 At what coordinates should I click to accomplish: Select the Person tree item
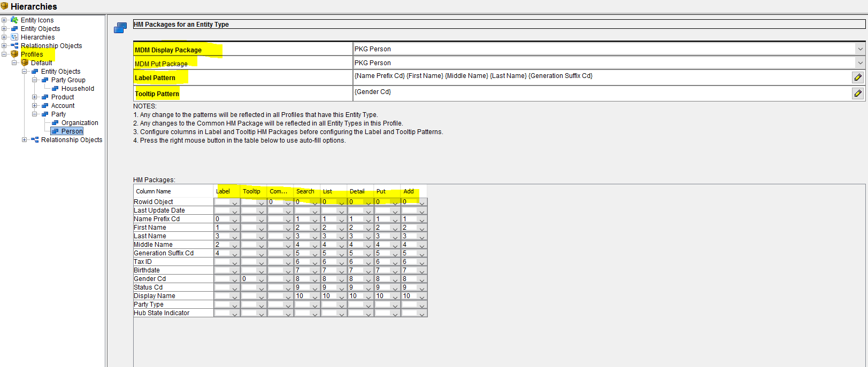click(72, 131)
